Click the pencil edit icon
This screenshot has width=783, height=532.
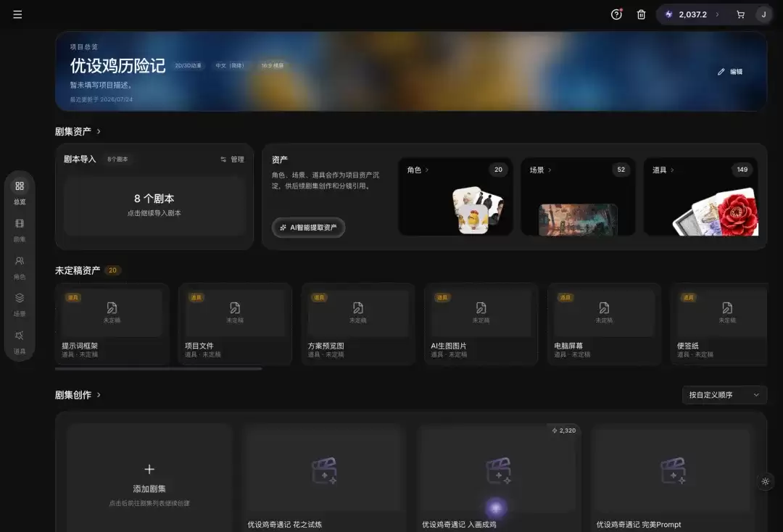[x=721, y=72]
